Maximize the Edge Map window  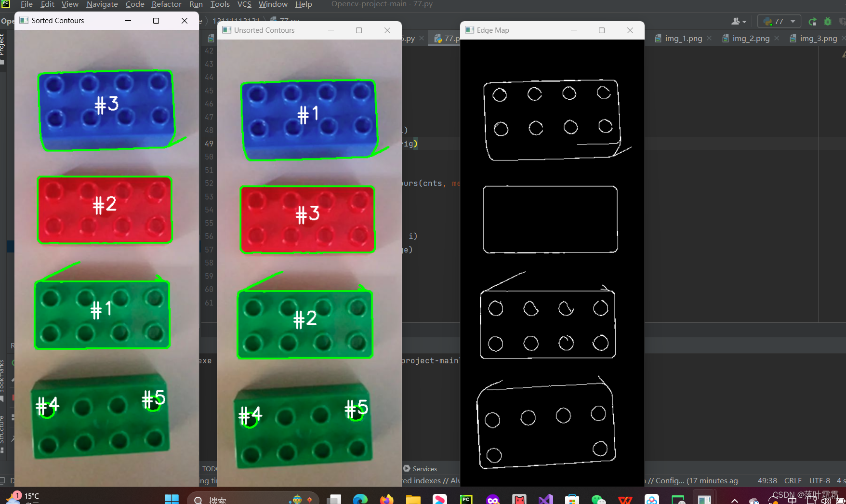[602, 30]
